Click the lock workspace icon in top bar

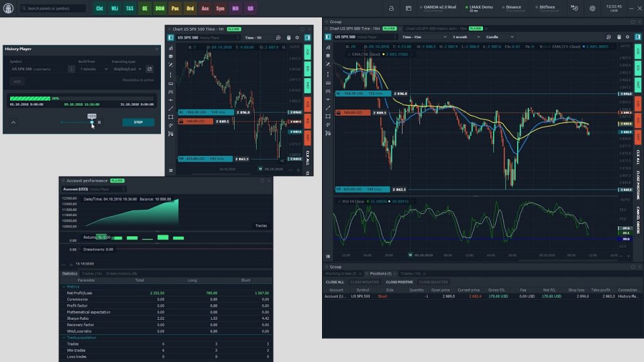[x=391, y=9]
